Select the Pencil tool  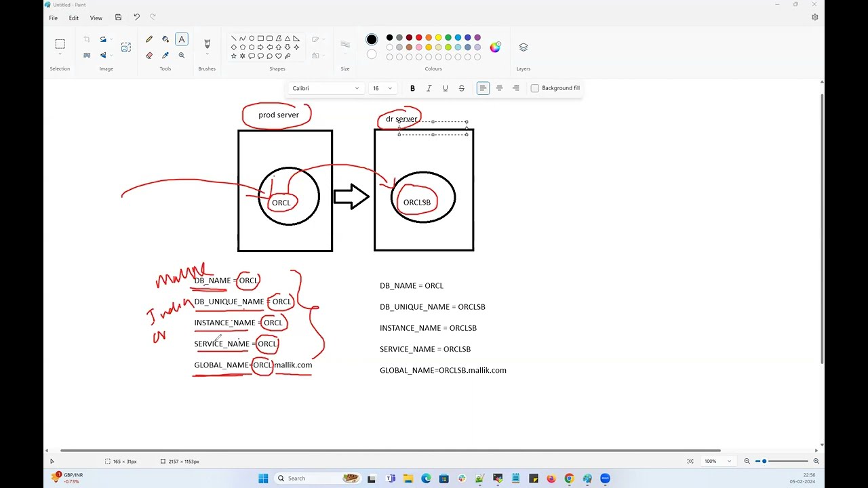pos(149,39)
